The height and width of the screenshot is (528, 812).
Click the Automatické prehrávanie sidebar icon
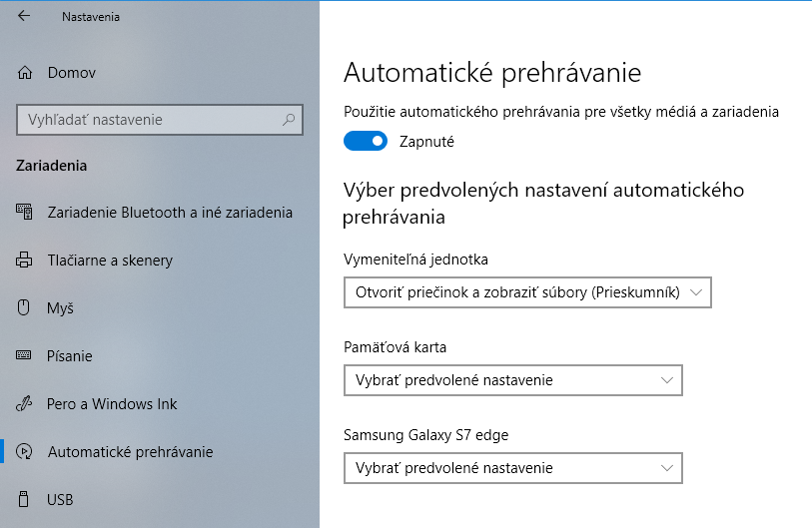[25, 452]
